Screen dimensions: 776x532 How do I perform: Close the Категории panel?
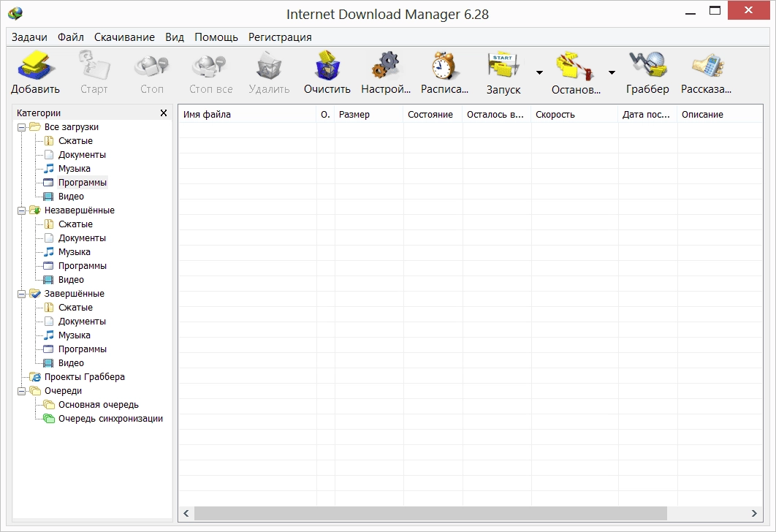click(x=164, y=113)
